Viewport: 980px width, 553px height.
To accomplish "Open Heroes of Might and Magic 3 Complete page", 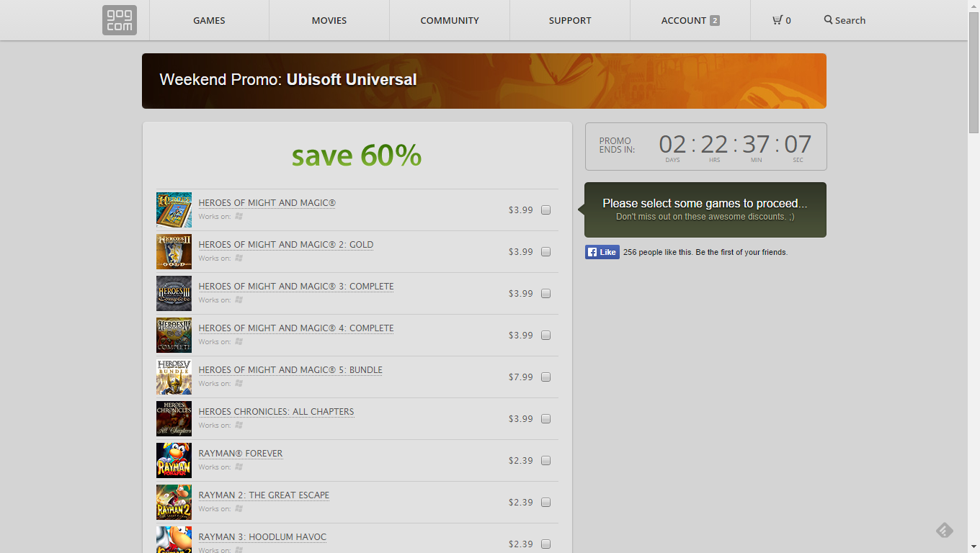I will tap(296, 286).
